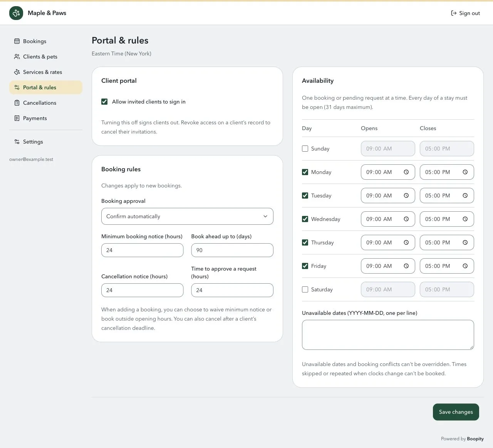Enable the Saturday availability checkbox
The width and height of the screenshot is (493, 448).
click(x=305, y=289)
